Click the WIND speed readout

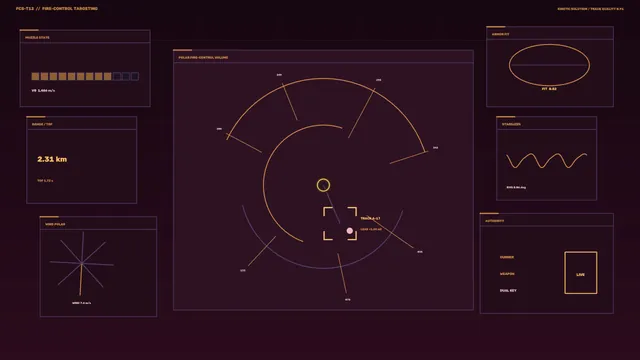click(81, 303)
